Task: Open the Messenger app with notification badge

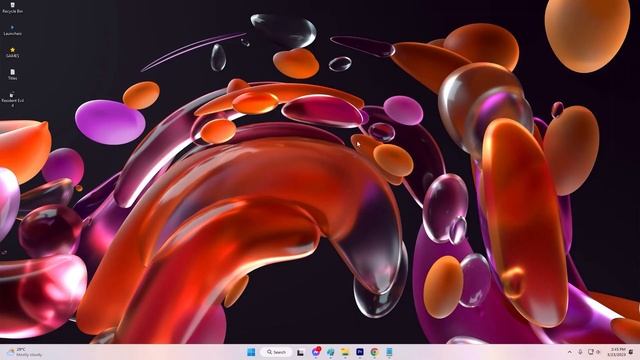Action: [x=316, y=351]
